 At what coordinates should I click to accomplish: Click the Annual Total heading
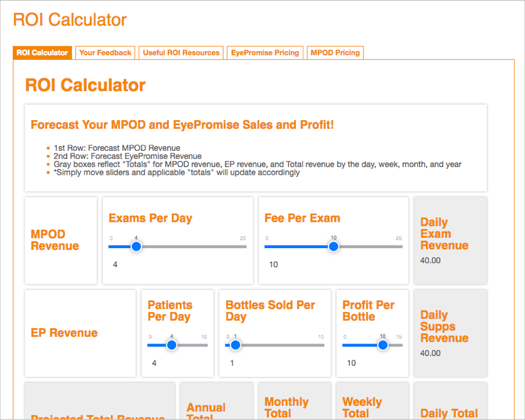[x=206, y=411]
